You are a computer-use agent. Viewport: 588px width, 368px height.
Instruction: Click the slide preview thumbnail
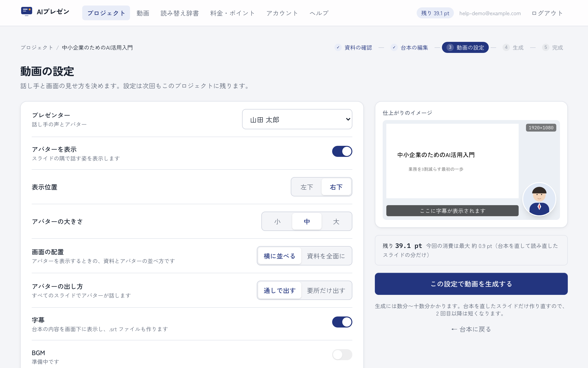click(x=452, y=161)
